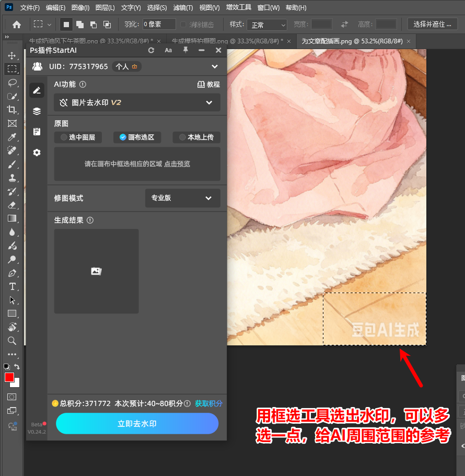Open the 滤镜(T) menu

tap(183, 8)
